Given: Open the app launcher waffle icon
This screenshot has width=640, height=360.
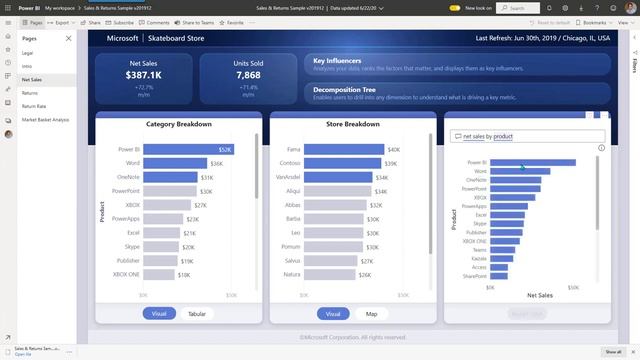Looking at the screenshot, I should point(8,8).
